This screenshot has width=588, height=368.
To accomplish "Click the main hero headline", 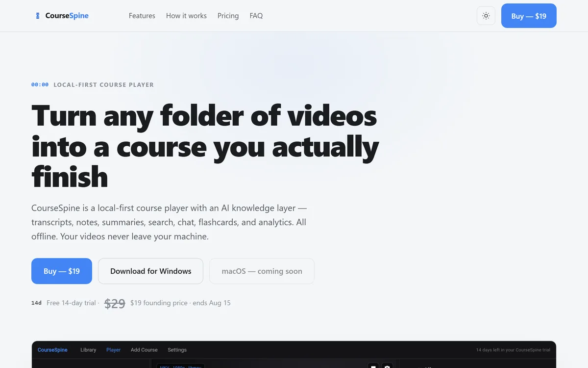I will [205, 146].
